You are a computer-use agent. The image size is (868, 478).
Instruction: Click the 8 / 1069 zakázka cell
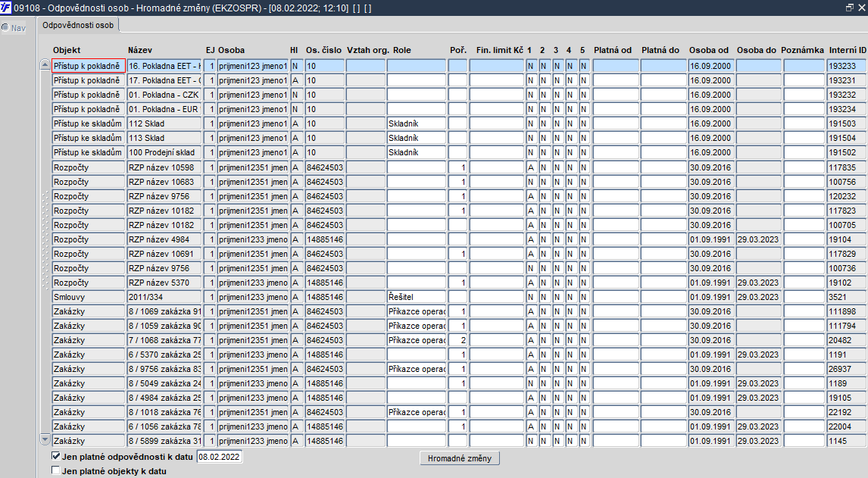(164, 311)
